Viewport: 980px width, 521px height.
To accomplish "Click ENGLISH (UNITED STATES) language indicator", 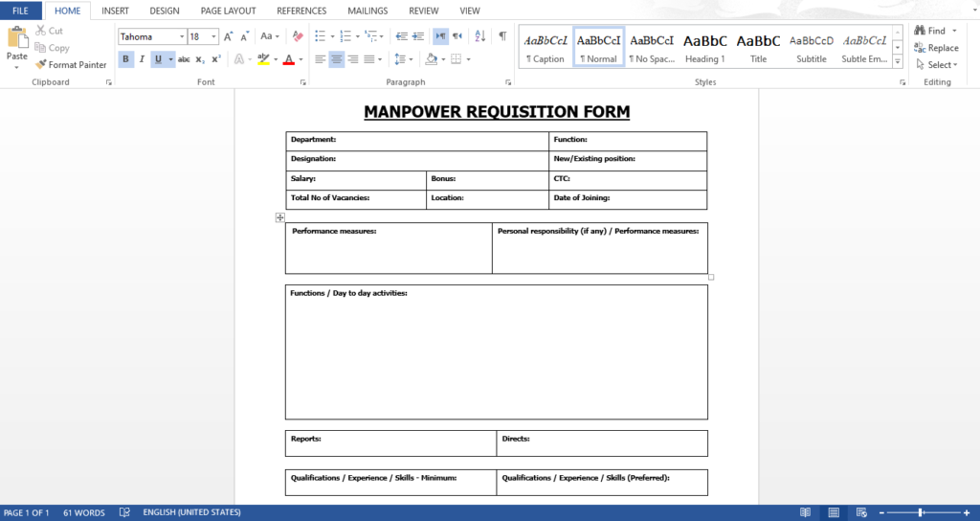I will point(191,512).
